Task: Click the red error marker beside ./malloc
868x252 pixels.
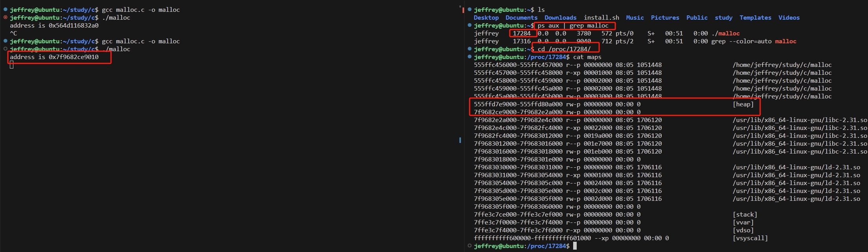Action: [x=5, y=17]
